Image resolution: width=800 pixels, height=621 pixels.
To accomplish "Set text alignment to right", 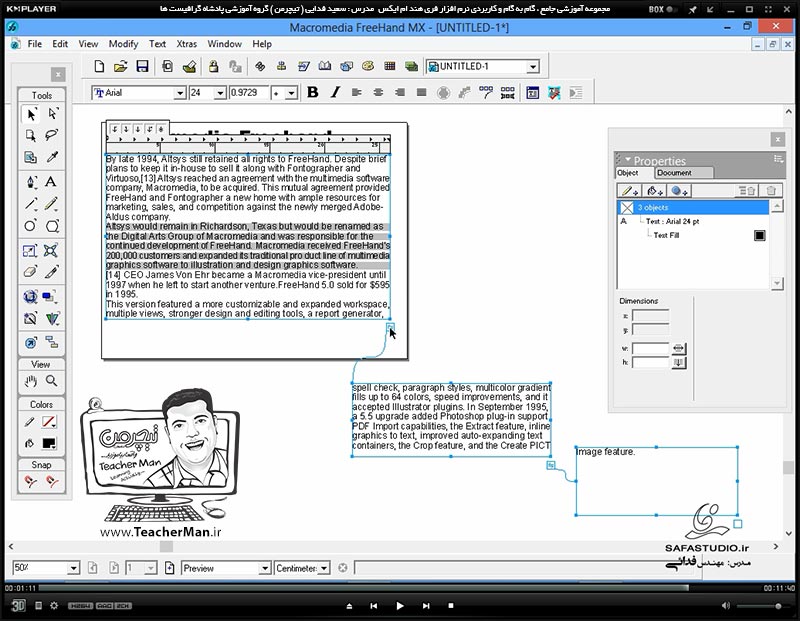I will point(400,92).
